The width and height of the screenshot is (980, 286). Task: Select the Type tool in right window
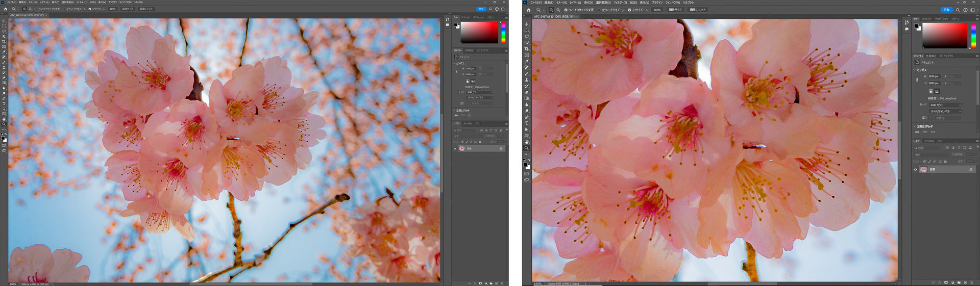click(526, 123)
